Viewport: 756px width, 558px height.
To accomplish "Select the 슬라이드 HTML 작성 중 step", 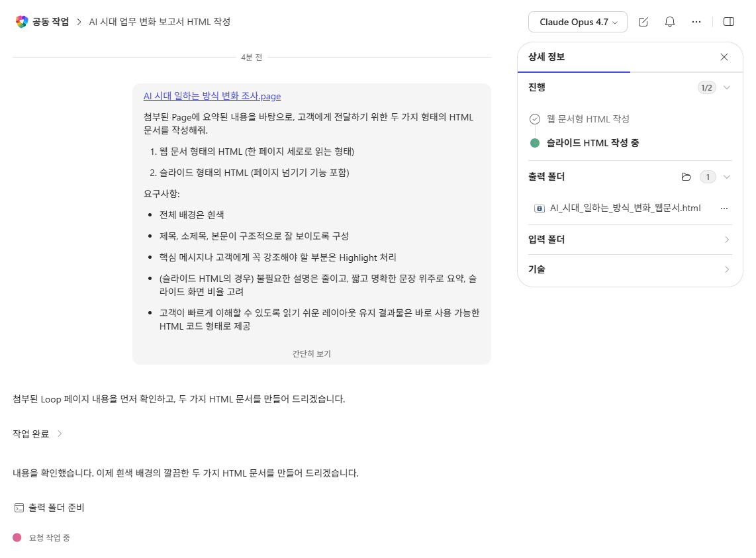I will click(x=592, y=143).
